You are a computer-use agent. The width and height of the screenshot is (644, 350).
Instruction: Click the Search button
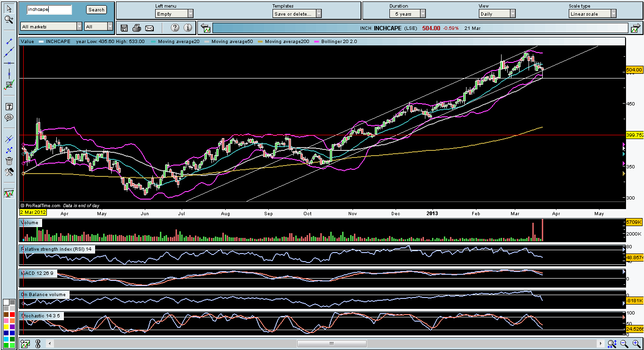(x=97, y=9)
